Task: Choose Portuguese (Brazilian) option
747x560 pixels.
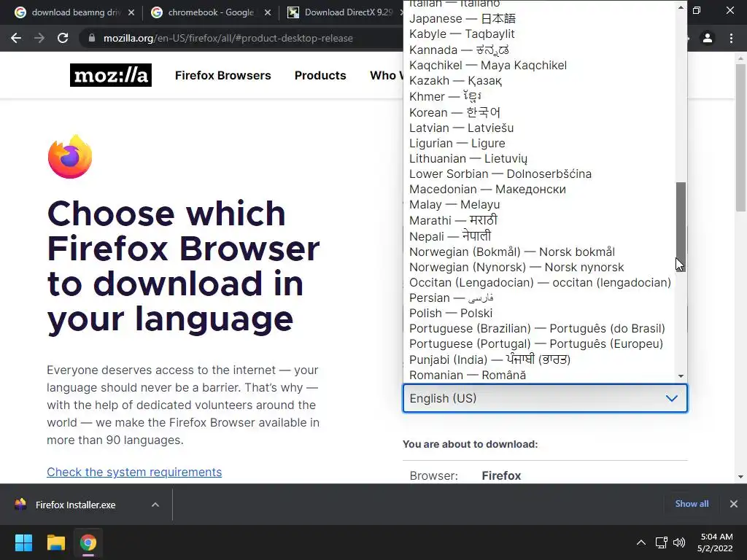Action: tap(539, 328)
